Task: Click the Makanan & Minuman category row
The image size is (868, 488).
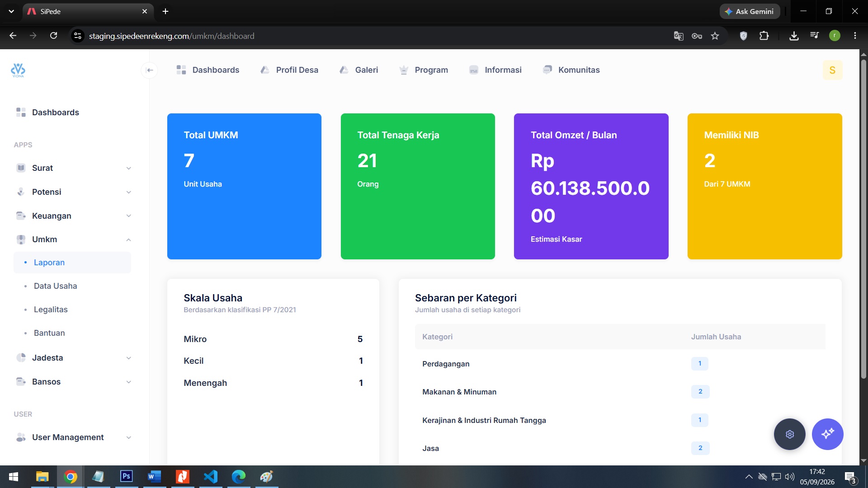Action: pos(620,392)
